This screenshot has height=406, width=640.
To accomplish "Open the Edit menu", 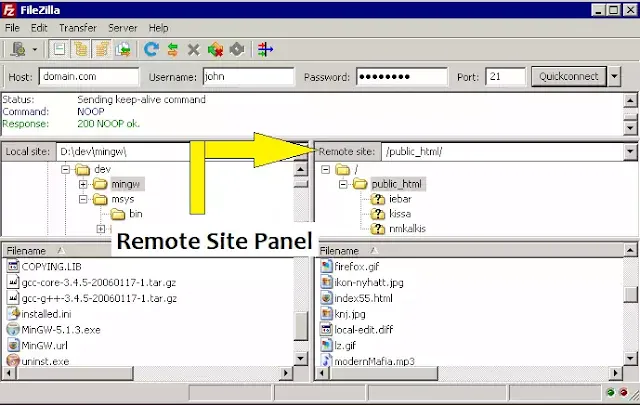I will click(39, 28).
